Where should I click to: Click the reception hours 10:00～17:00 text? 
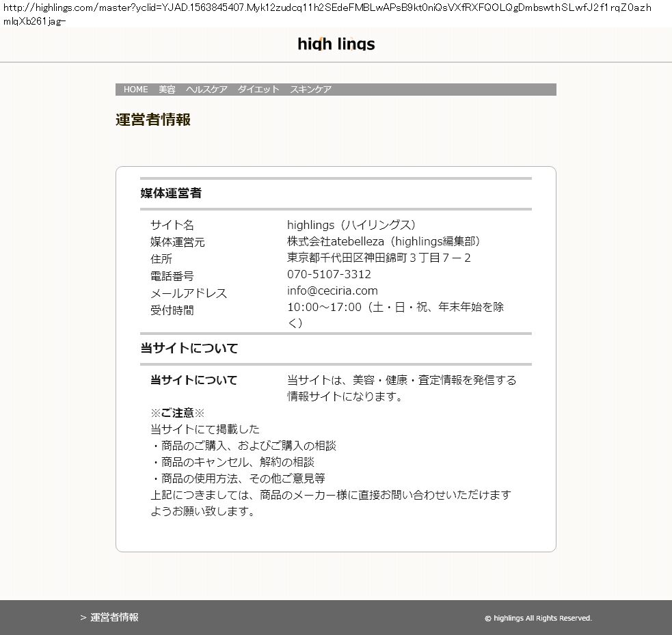[325, 307]
